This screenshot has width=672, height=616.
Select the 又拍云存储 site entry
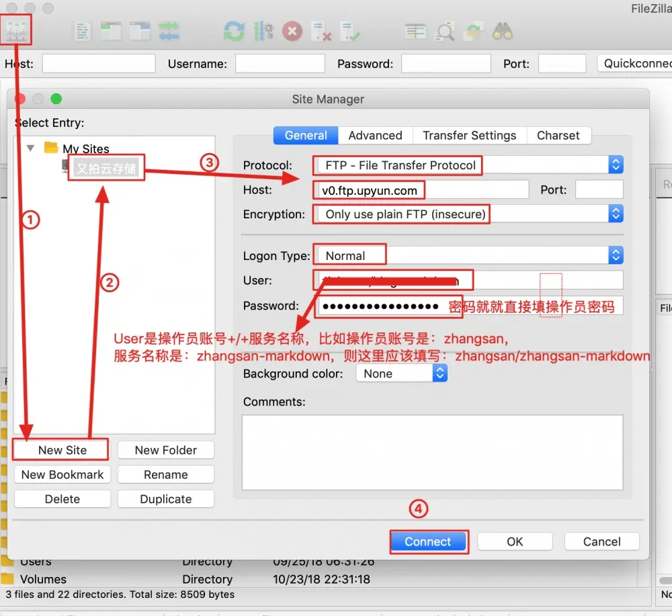click(106, 168)
